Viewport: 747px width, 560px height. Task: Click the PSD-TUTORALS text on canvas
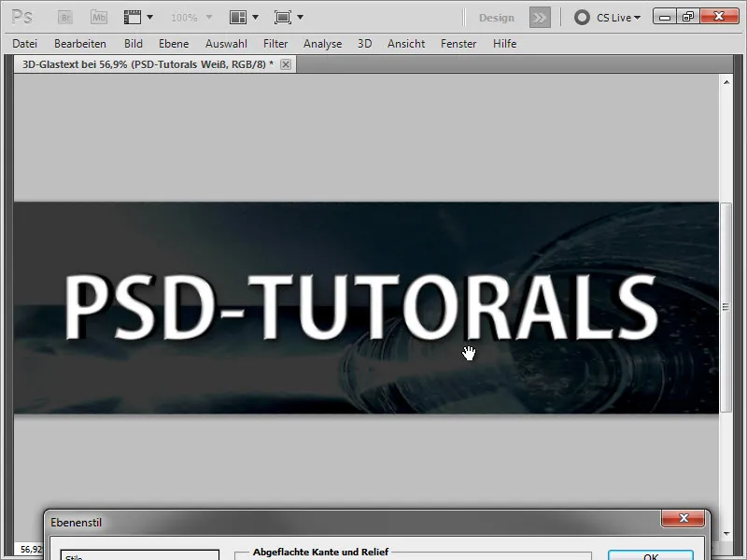tap(361, 307)
